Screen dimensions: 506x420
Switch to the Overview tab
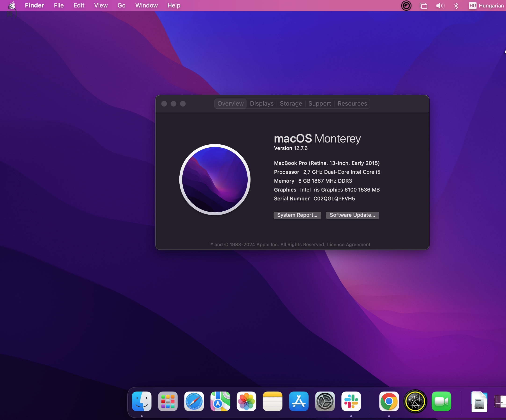point(231,103)
